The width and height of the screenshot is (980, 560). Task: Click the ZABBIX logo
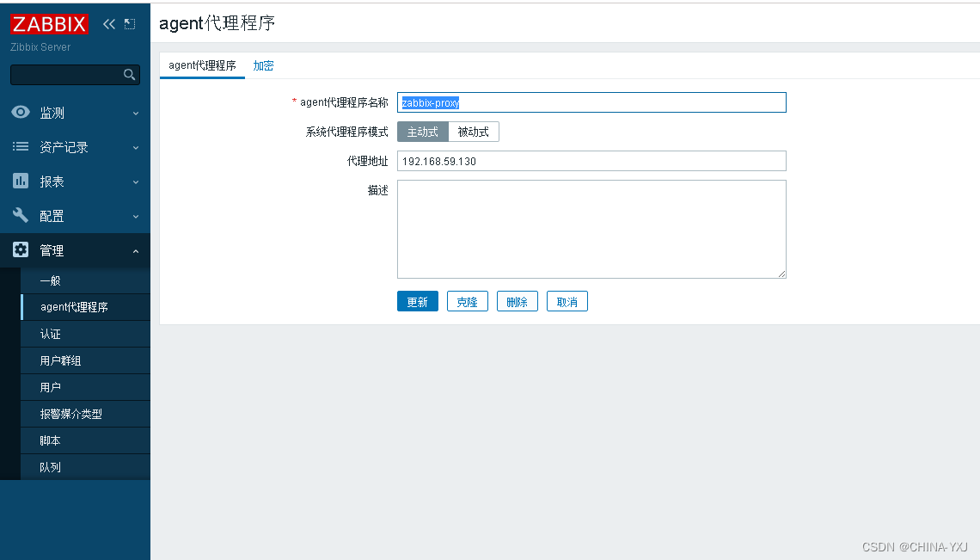[x=49, y=24]
